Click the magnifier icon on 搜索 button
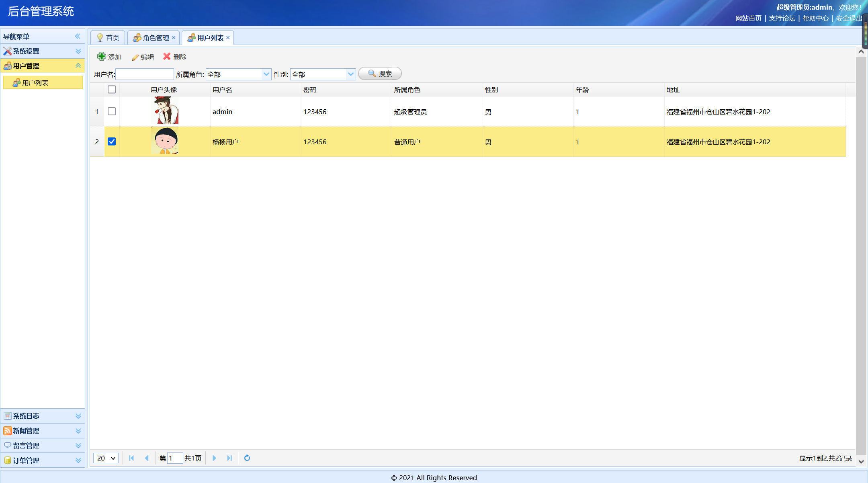Image resolution: width=868 pixels, height=483 pixels. click(x=372, y=74)
